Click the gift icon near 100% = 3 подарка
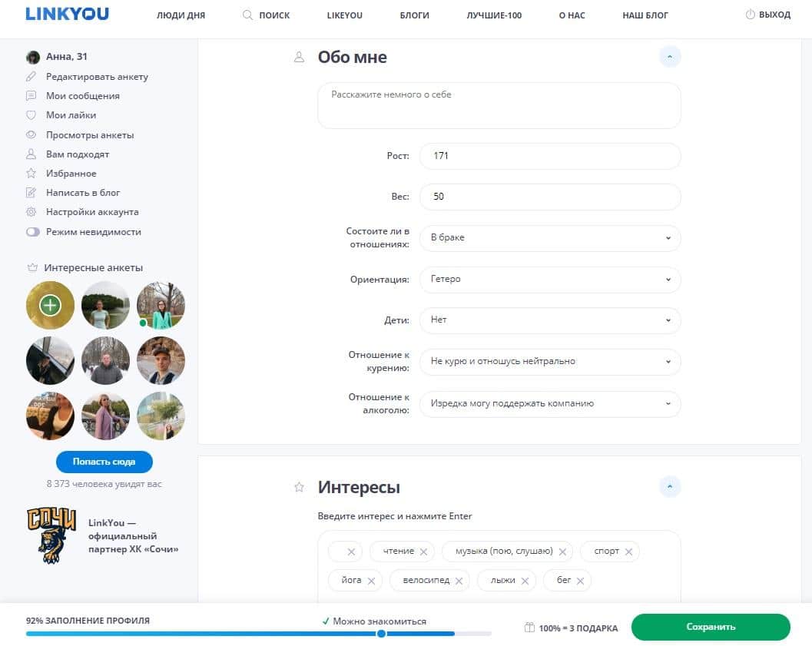This screenshot has width=812, height=646. tap(529, 628)
